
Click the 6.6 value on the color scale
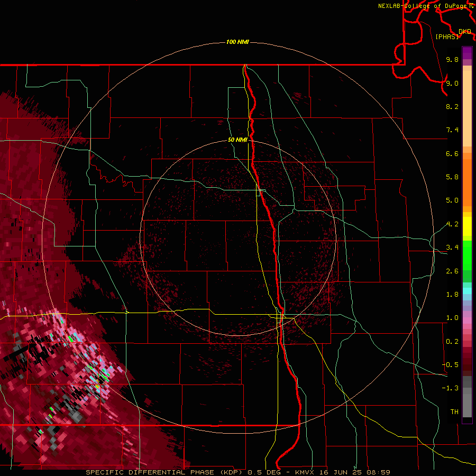[x=452, y=153]
